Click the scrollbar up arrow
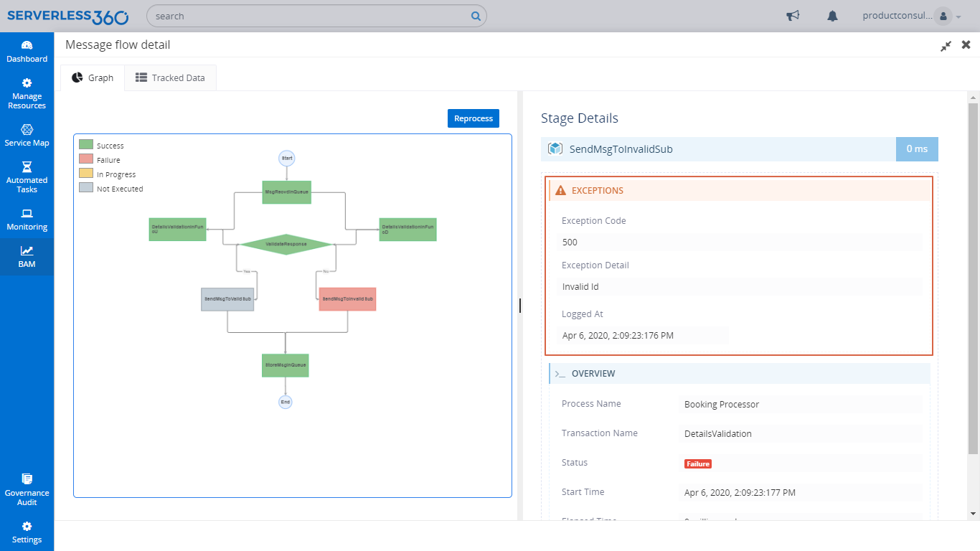 click(973, 97)
